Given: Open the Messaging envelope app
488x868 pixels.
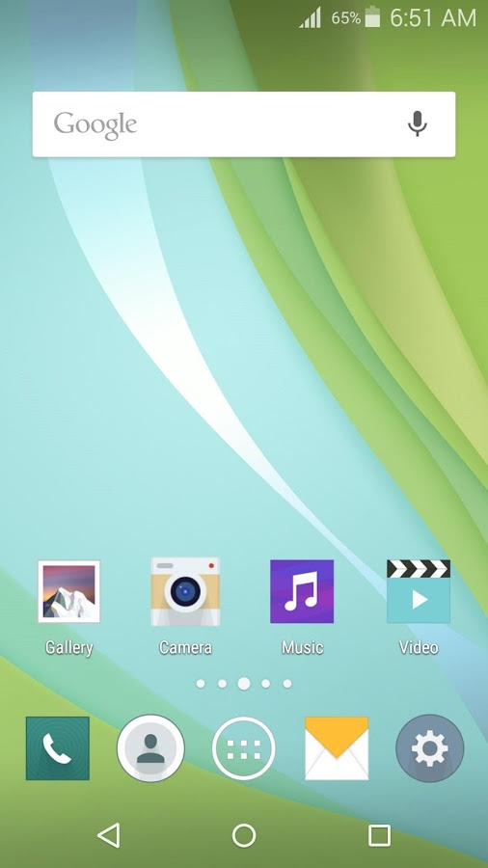Looking at the screenshot, I should pos(337,748).
